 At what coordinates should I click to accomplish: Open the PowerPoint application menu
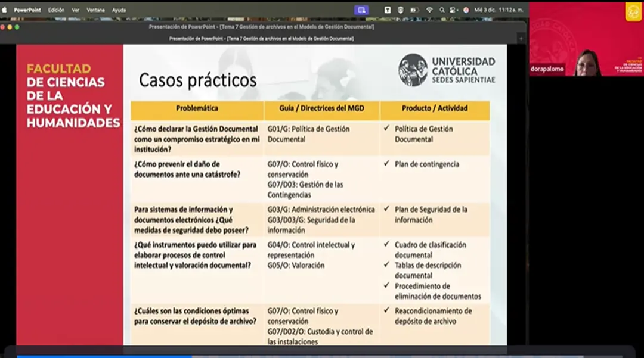27,10
